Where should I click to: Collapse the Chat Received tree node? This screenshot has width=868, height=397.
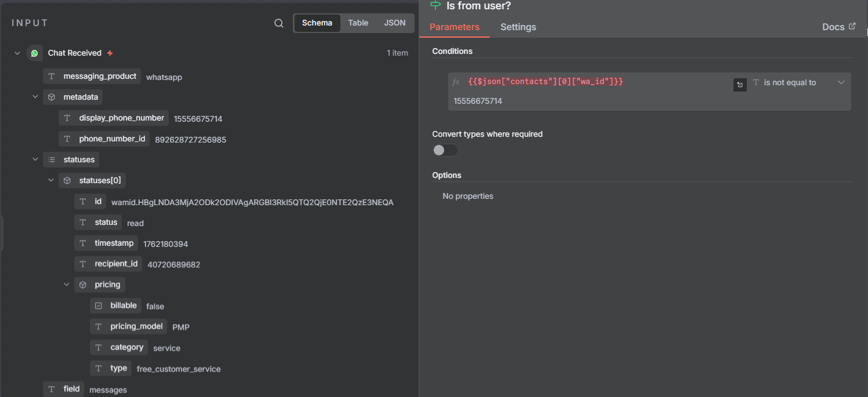point(17,53)
